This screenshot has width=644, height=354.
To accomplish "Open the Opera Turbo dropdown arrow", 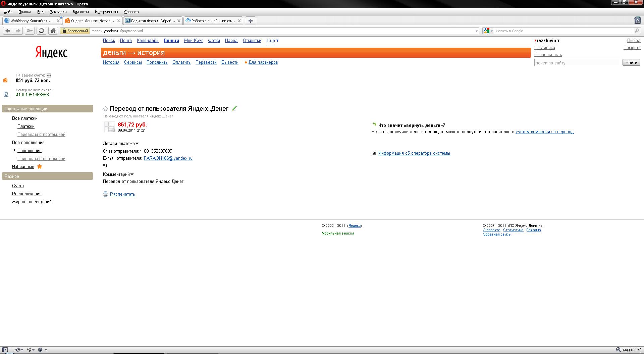I will (x=46, y=350).
